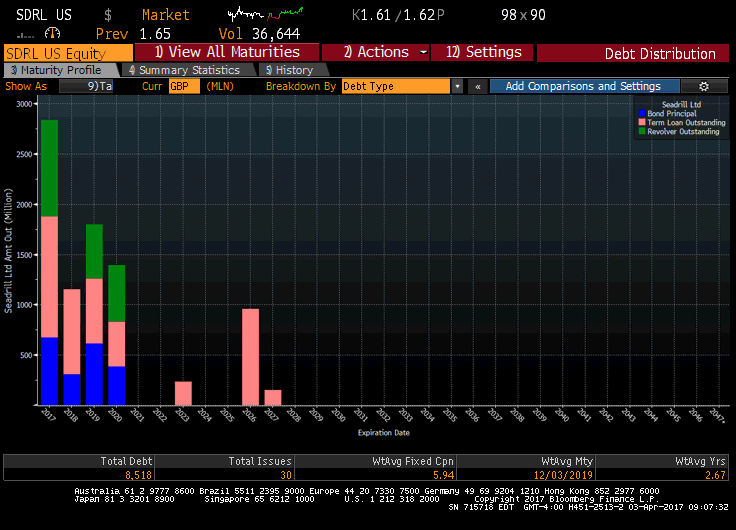Click the green Revolver Outstanding legend swatch
This screenshot has width=736, height=530.
[642, 131]
